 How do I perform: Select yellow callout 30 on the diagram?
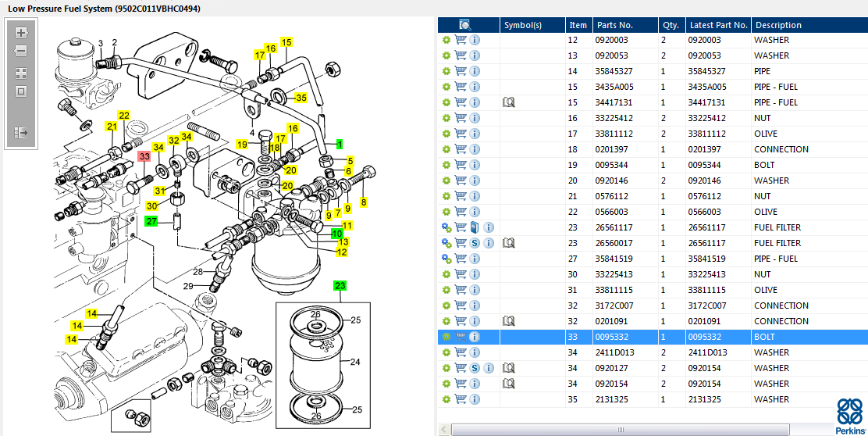click(151, 205)
